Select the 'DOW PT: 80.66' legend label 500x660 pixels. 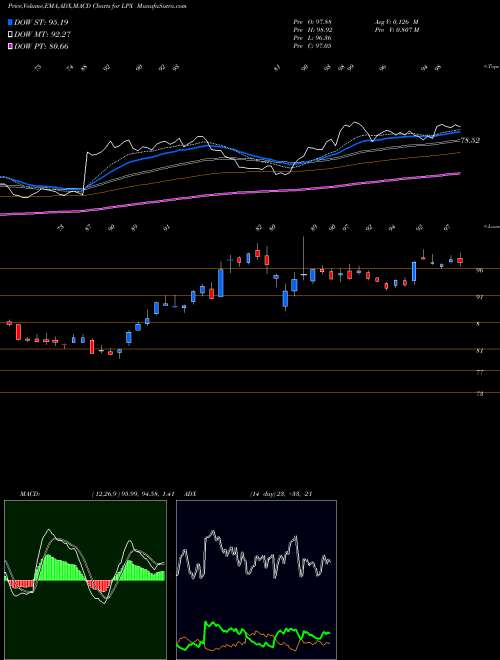(x=41, y=46)
